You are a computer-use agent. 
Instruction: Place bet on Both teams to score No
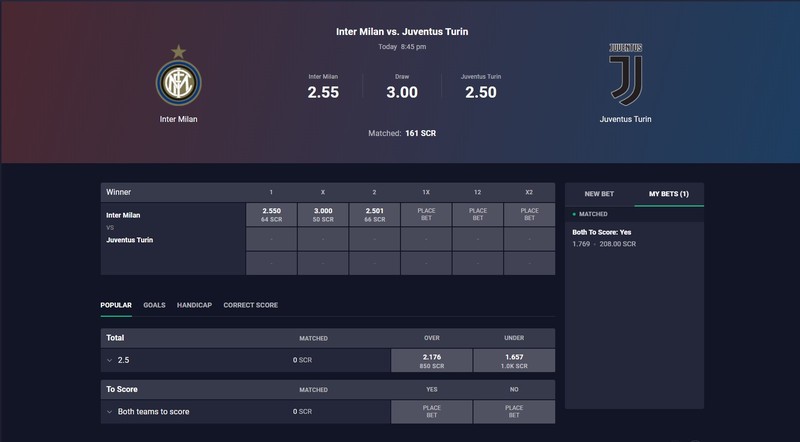click(514, 412)
